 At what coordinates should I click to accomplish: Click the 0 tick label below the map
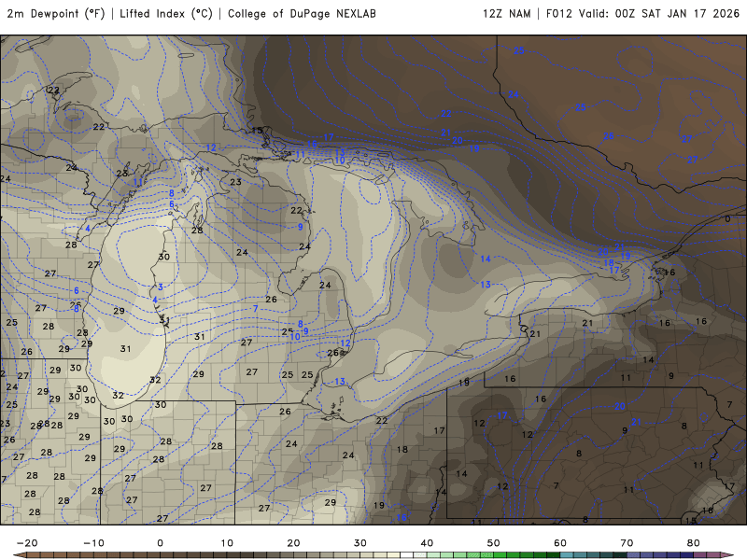point(160,543)
